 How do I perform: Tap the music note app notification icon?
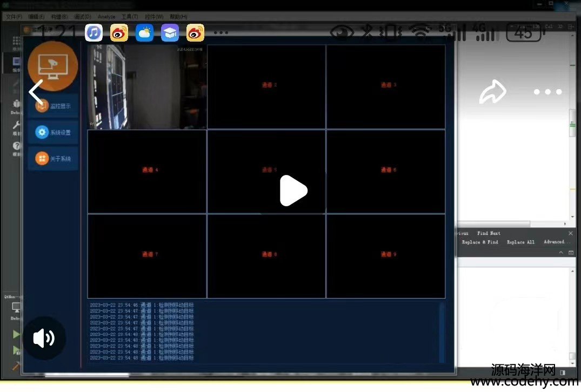94,33
